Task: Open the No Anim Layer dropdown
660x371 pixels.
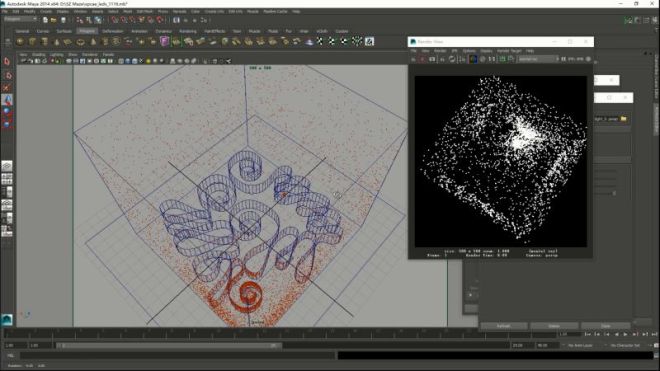Action: tap(580, 345)
